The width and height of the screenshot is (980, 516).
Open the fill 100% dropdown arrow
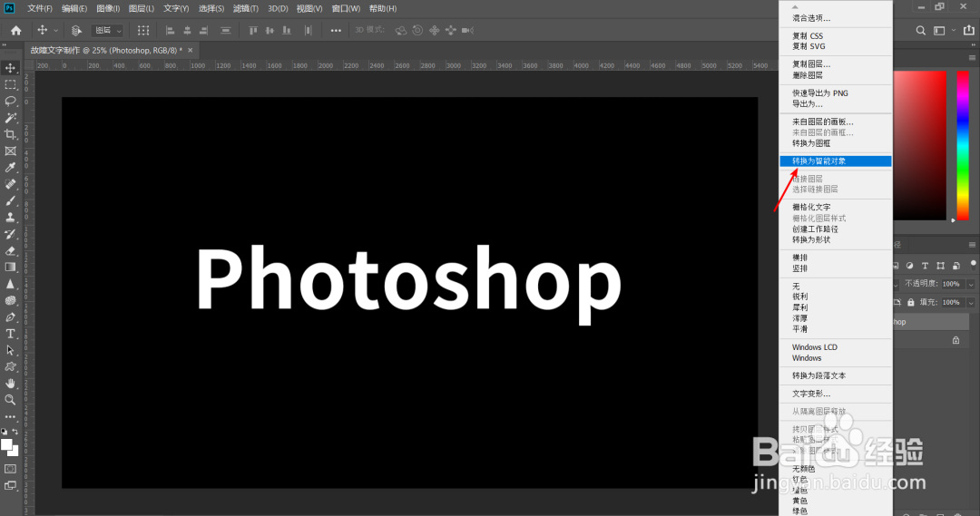tap(971, 303)
